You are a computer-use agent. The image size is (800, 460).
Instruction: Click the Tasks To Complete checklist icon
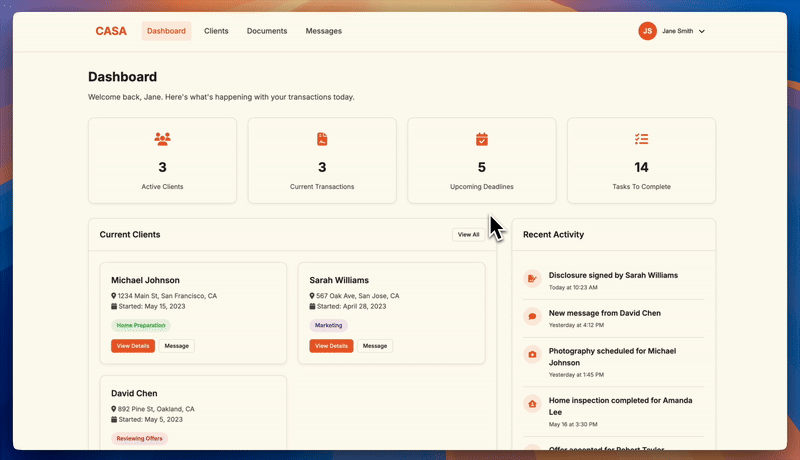(641, 139)
